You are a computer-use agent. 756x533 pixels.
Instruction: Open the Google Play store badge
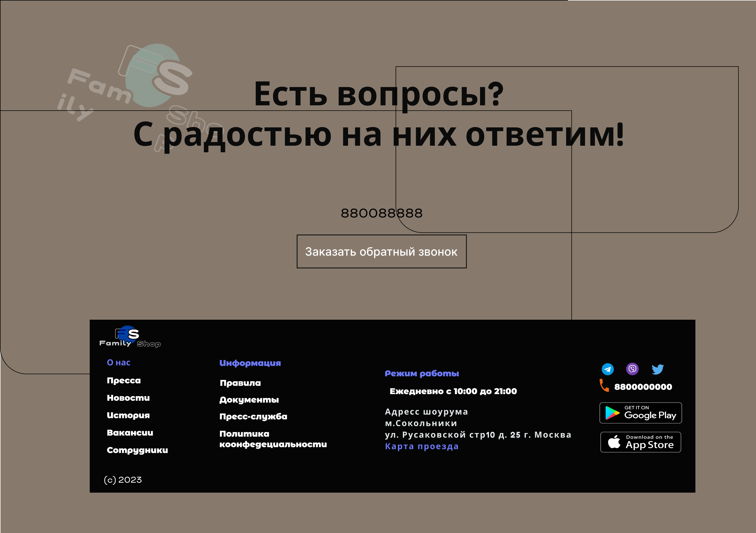pyautogui.click(x=640, y=413)
